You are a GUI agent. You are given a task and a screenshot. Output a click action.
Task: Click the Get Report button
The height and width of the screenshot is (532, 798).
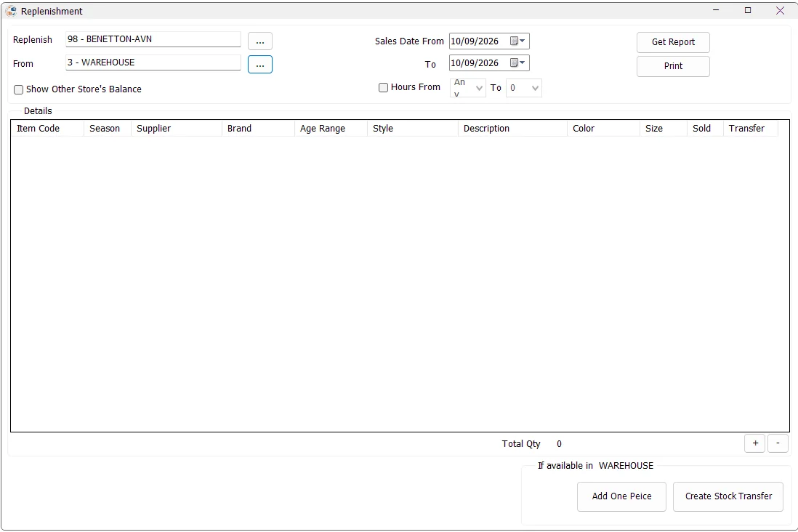673,42
